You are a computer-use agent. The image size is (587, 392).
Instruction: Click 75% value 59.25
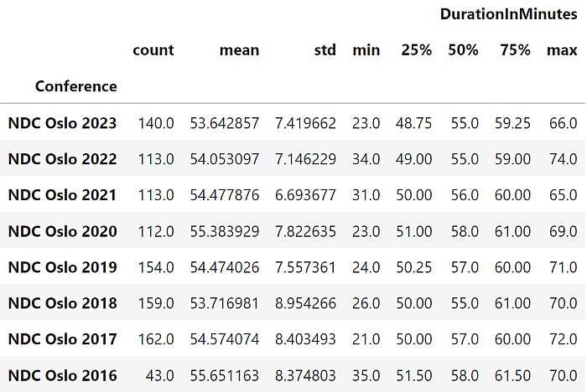pos(512,123)
